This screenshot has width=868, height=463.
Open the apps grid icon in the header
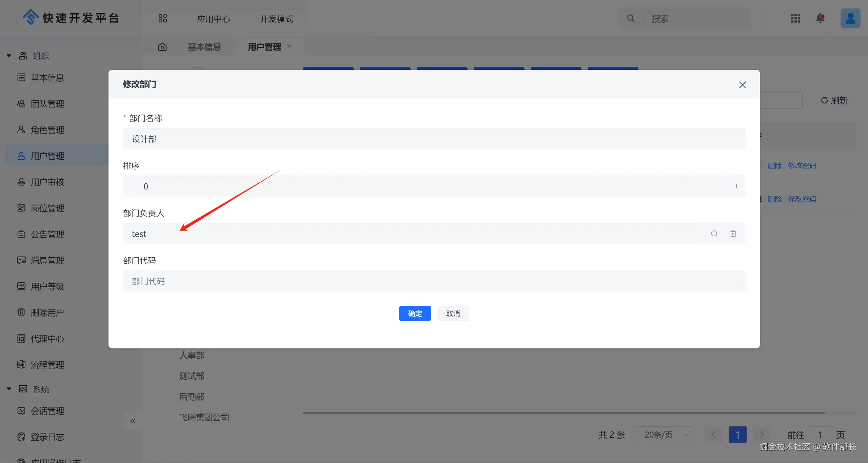(x=795, y=18)
